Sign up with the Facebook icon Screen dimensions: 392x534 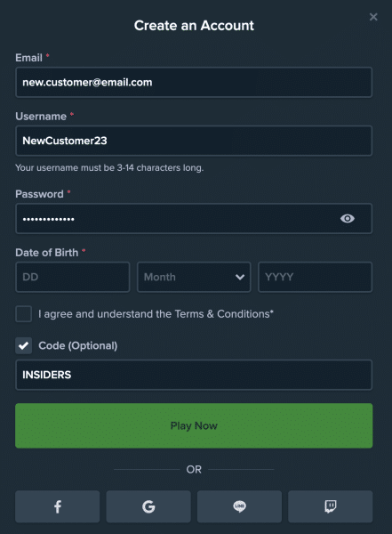pos(58,506)
